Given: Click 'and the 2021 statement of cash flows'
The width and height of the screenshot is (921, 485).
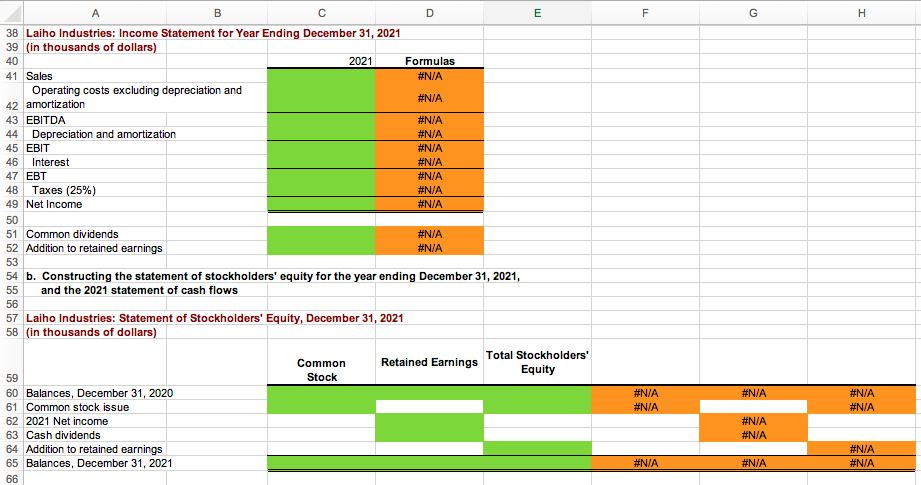Looking at the screenshot, I should point(139,290).
